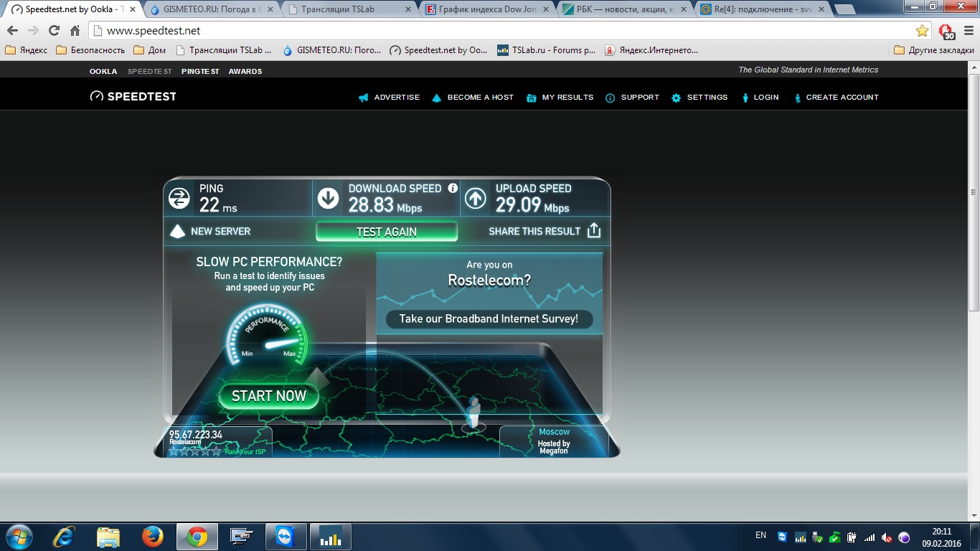Launch Firefox from the taskbar
980x551 pixels.
click(152, 537)
